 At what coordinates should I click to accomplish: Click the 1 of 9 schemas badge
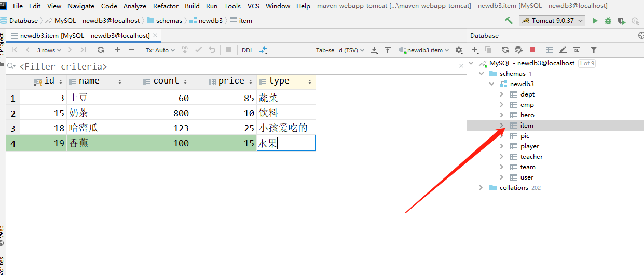click(586, 63)
